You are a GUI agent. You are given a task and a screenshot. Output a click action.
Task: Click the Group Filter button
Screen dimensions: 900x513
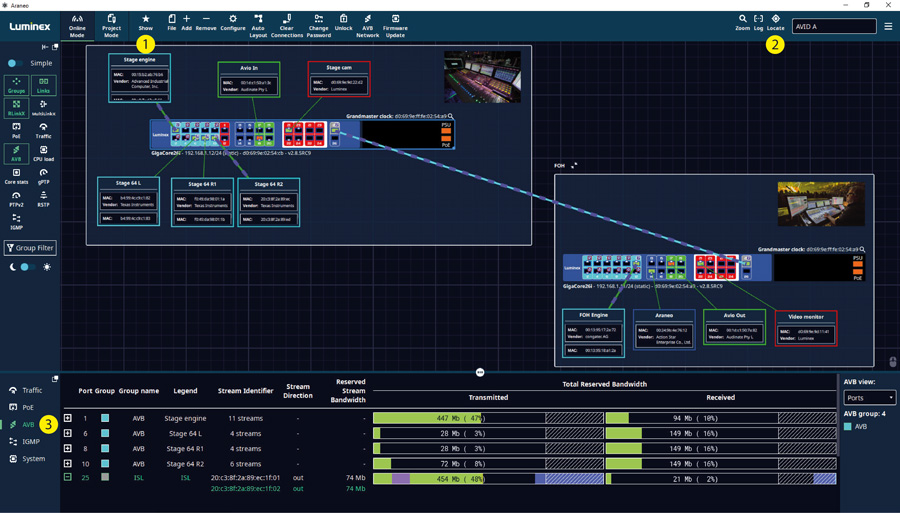pyautogui.click(x=30, y=248)
